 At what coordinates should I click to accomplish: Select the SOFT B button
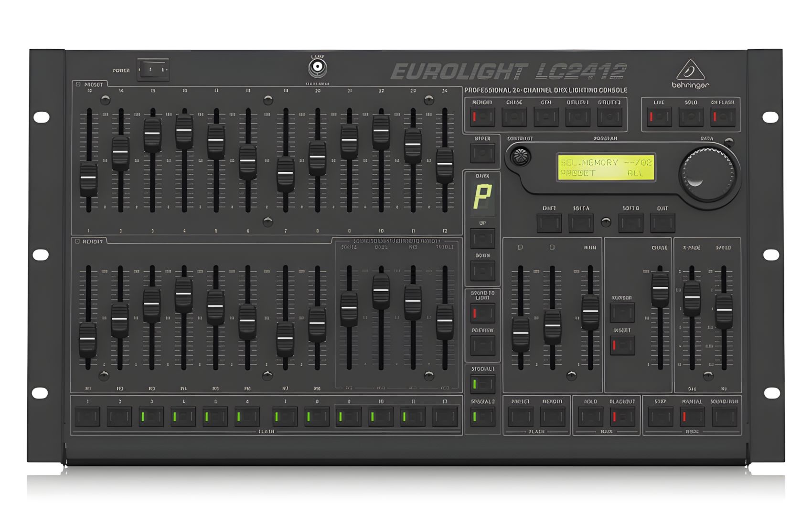[x=630, y=223]
